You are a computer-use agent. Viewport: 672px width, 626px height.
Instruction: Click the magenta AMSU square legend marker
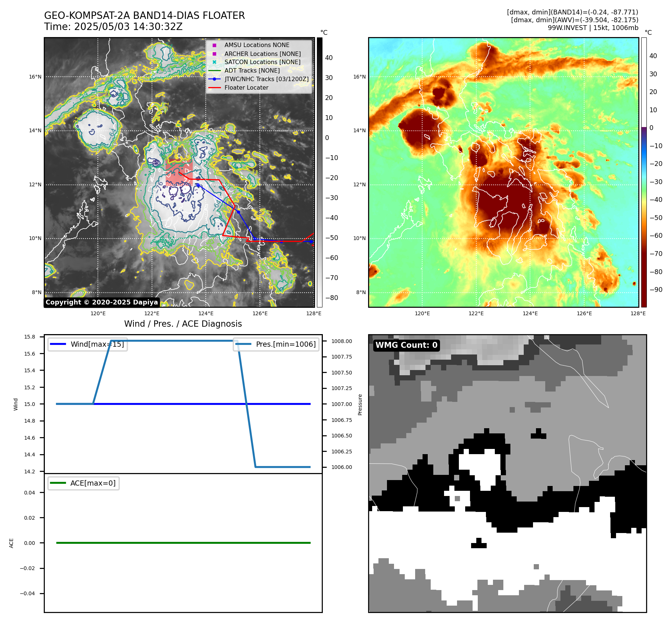coord(214,45)
